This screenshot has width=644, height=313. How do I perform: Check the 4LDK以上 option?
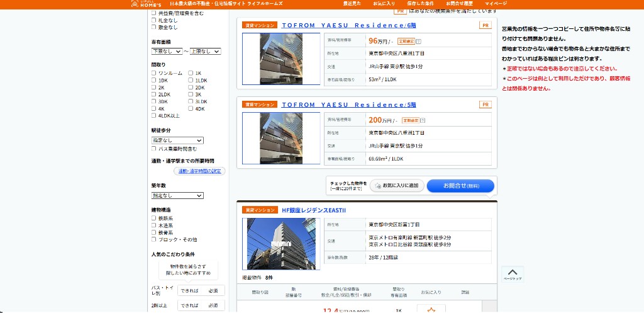click(153, 116)
